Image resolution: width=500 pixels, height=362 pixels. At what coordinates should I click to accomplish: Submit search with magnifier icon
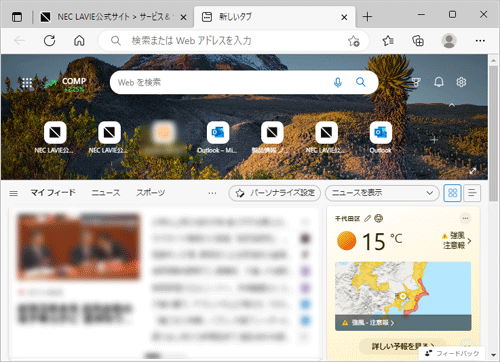361,82
